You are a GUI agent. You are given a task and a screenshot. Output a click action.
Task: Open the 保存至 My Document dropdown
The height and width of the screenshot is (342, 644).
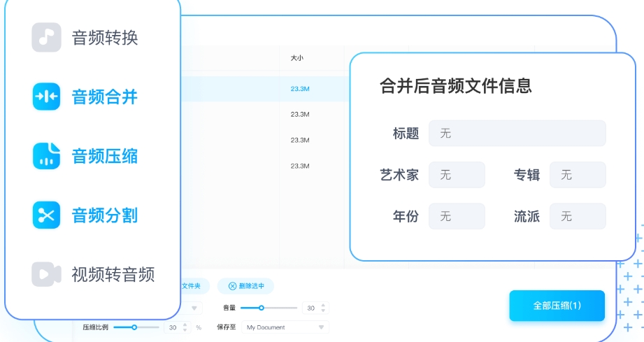pos(285,327)
